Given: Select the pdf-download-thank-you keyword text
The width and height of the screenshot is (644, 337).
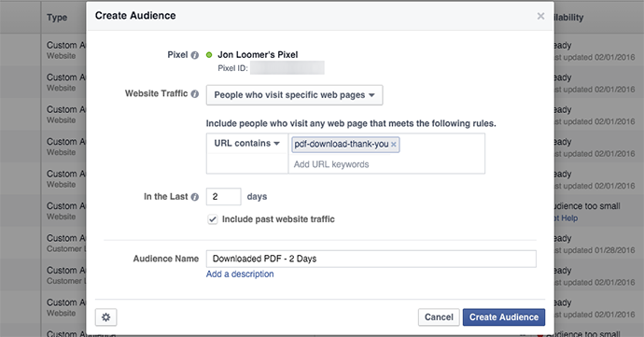Looking at the screenshot, I should (342, 145).
